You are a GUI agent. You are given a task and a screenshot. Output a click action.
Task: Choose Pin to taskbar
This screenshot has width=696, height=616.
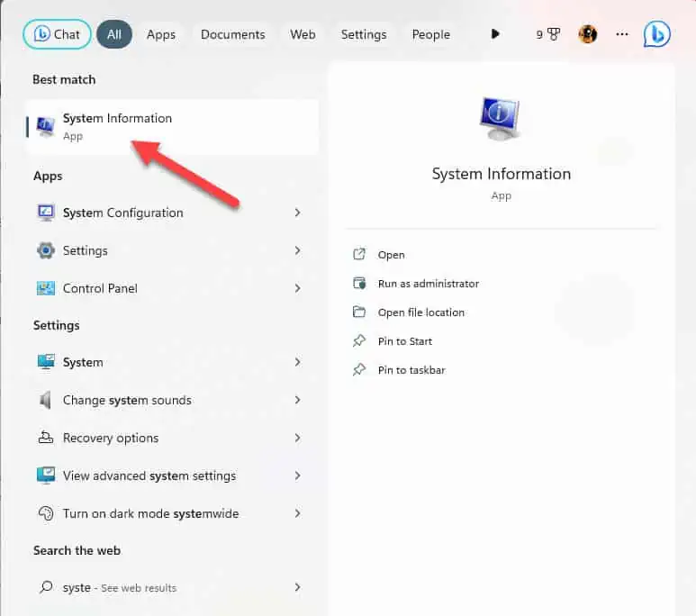click(411, 370)
